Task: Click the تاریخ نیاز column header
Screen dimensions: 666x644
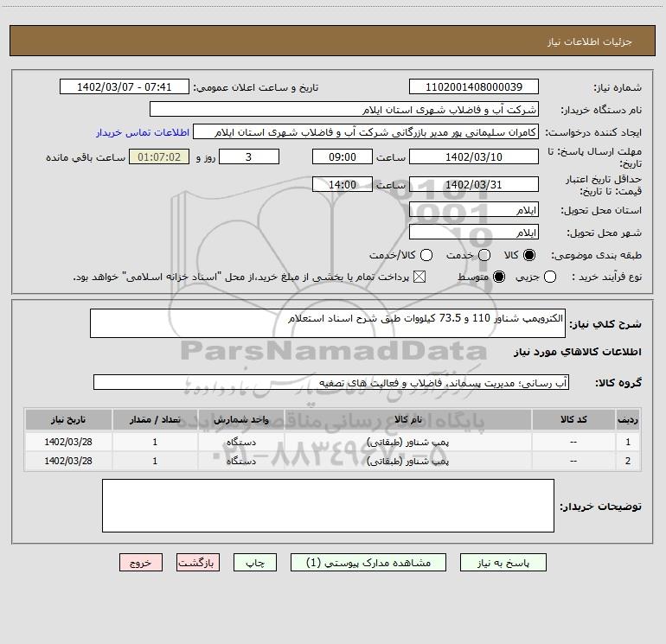Action: pyautogui.click(x=68, y=420)
